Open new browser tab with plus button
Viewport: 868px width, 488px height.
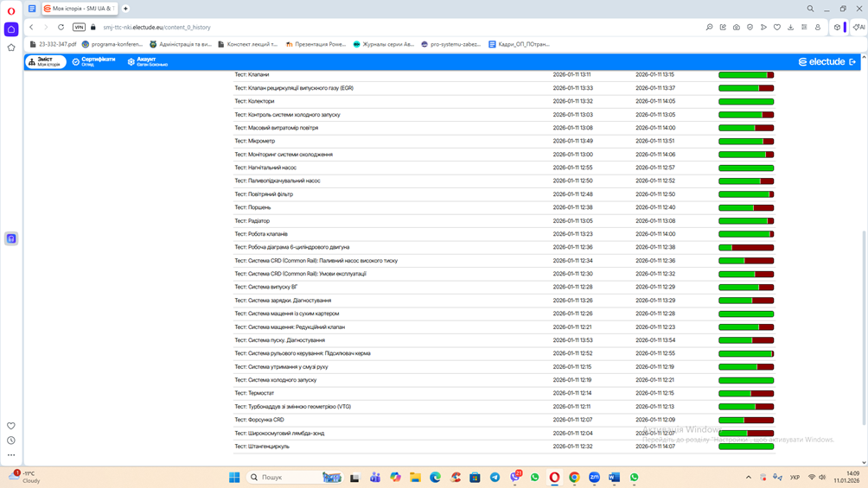[125, 9]
